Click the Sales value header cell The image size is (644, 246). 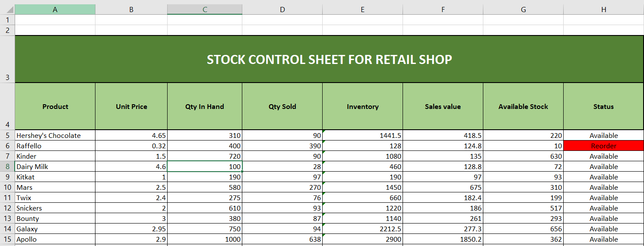click(443, 106)
